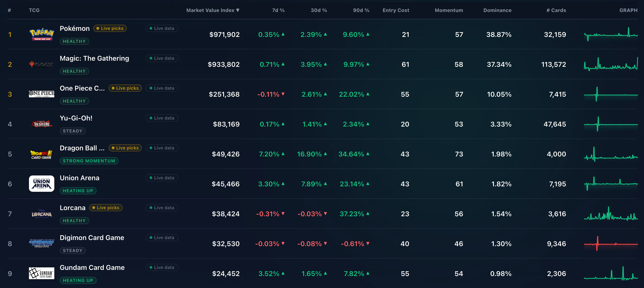Open the One Piece C... title link
Image resolution: width=644 pixels, height=288 pixels.
coord(82,88)
